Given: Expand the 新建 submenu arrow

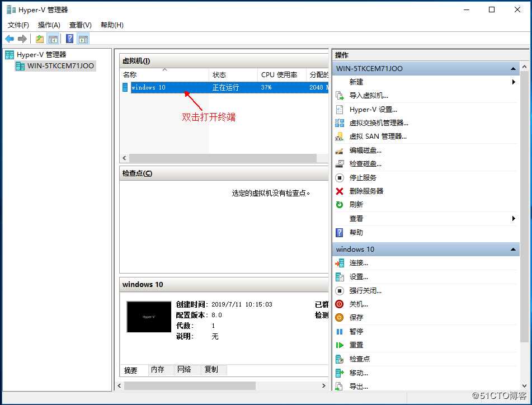Looking at the screenshot, I should tap(514, 82).
